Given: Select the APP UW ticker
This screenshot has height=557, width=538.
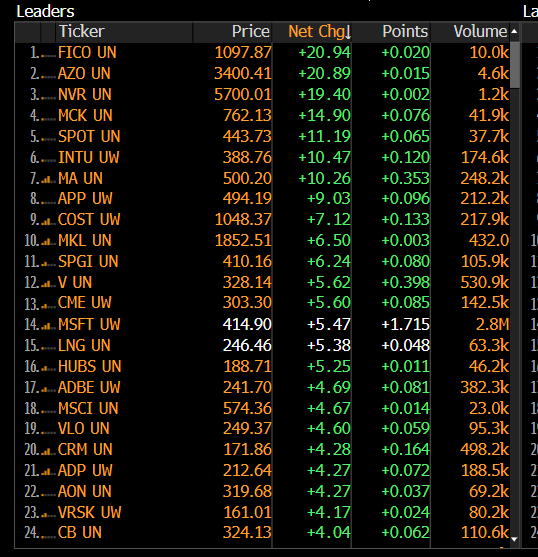Looking at the screenshot, I should (85, 198).
